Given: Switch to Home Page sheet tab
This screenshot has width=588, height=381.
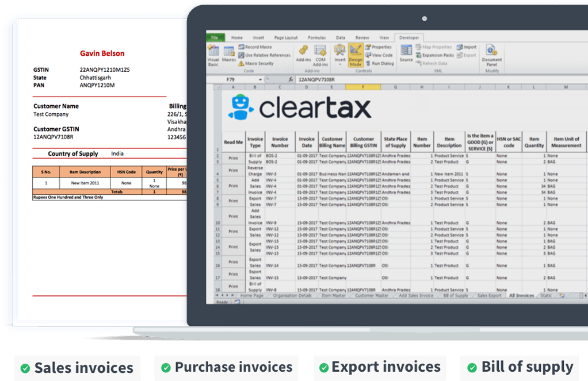Looking at the screenshot, I should pos(251,295).
